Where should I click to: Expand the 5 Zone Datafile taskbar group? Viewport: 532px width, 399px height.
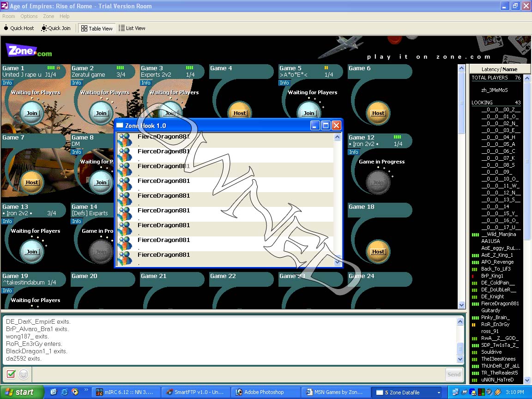(408, 392)
